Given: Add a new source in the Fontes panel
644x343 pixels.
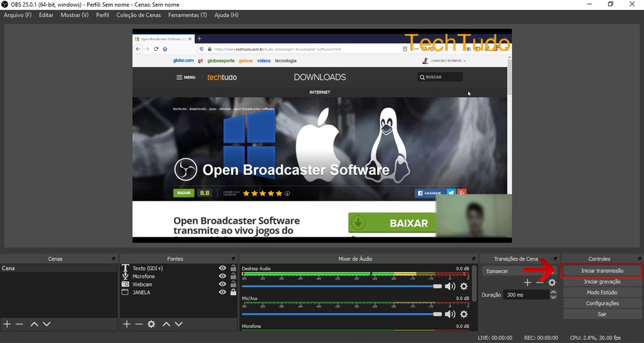Looking at the screenshot, I should click(126, 324).
